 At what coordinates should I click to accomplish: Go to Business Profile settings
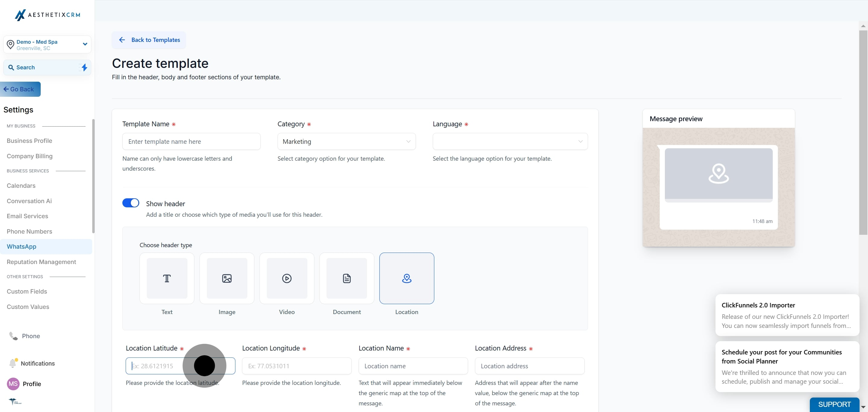coord(29,141)
